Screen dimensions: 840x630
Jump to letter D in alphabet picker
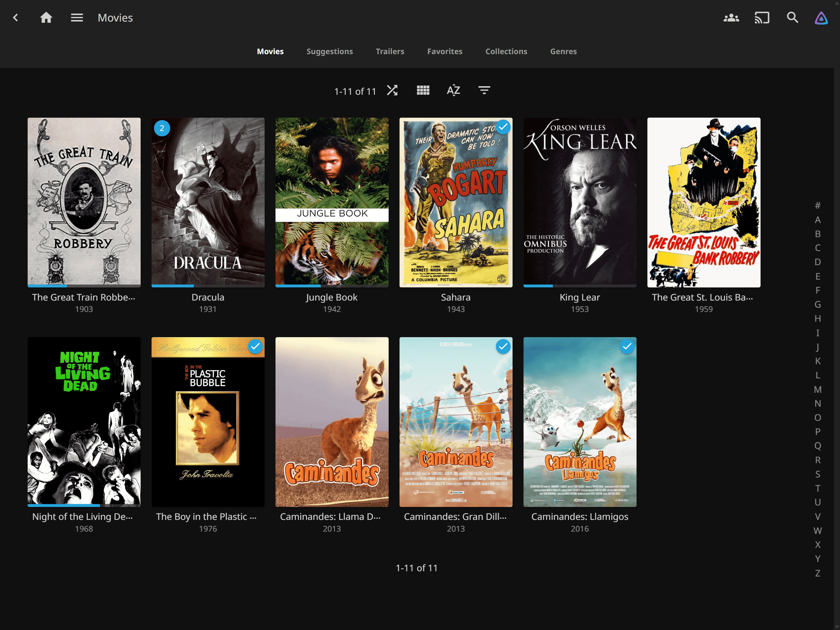818,262
